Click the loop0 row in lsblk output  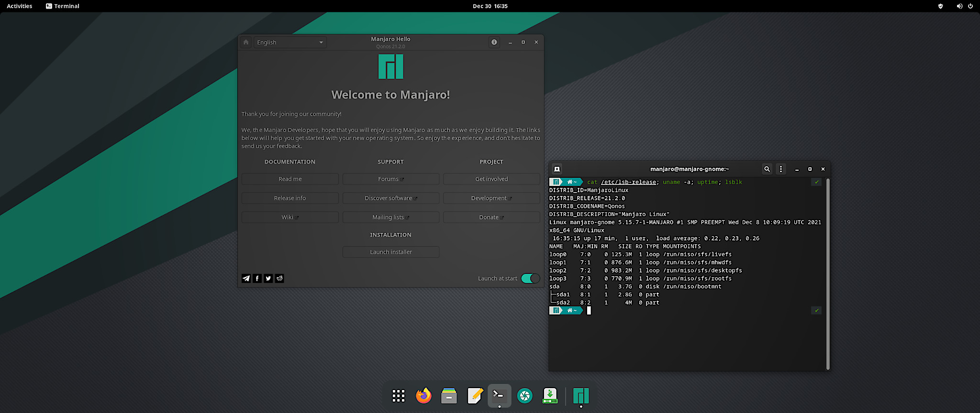pyautogui.click(x=640, y=254)
